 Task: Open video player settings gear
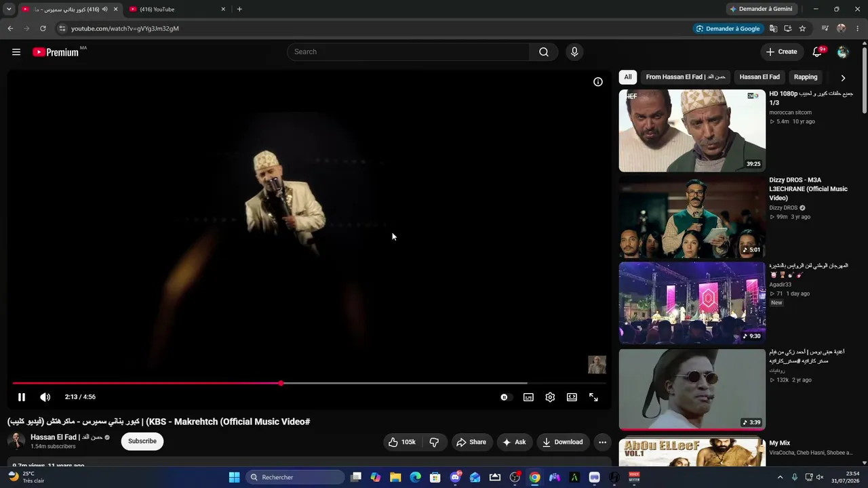click(550, 397)
